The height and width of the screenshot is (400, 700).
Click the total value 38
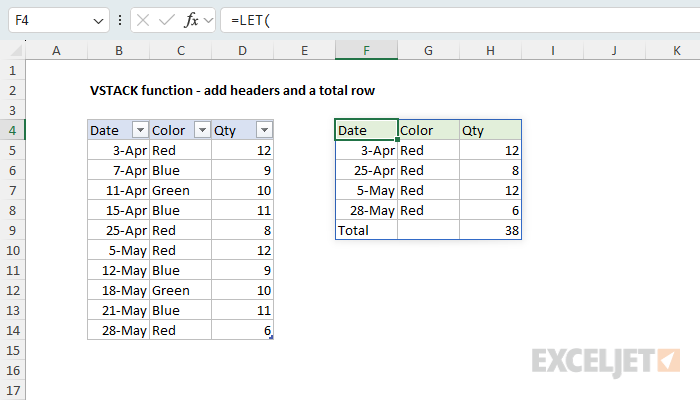[490, 230]
